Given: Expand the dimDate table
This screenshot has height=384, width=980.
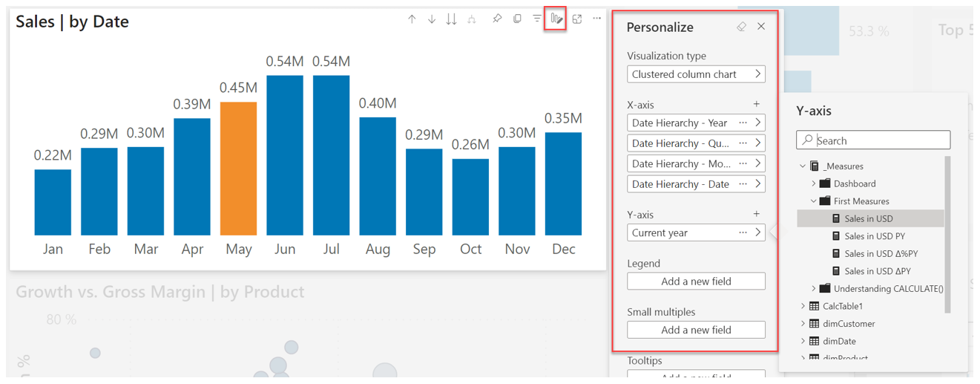Looking at the screenshot, I should click(803, 341).
